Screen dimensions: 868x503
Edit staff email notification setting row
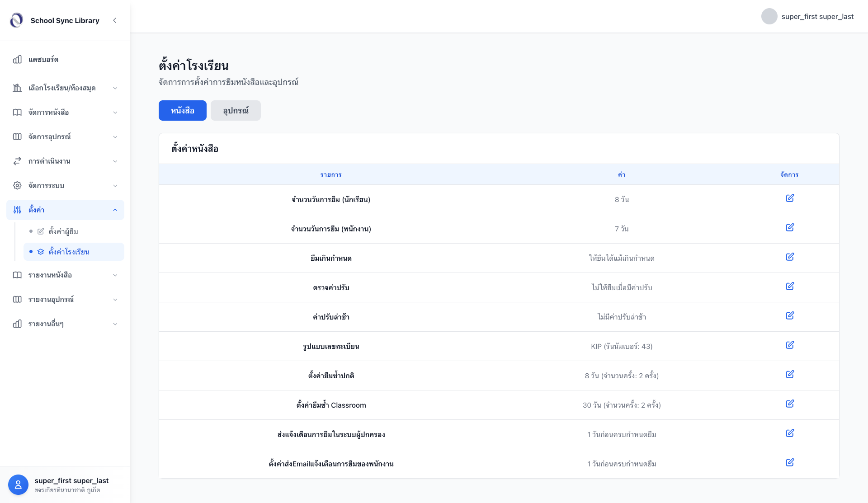coord(790,463)
